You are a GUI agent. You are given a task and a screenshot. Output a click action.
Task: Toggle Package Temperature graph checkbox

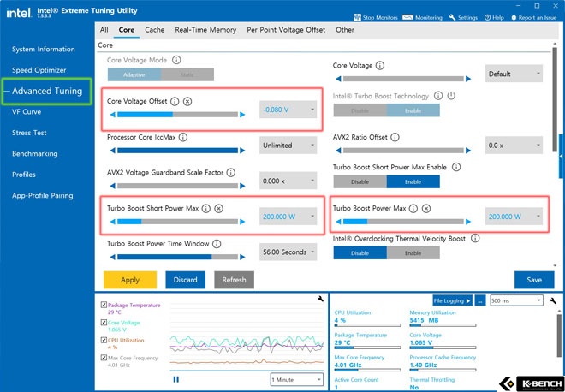pos(104,305)
